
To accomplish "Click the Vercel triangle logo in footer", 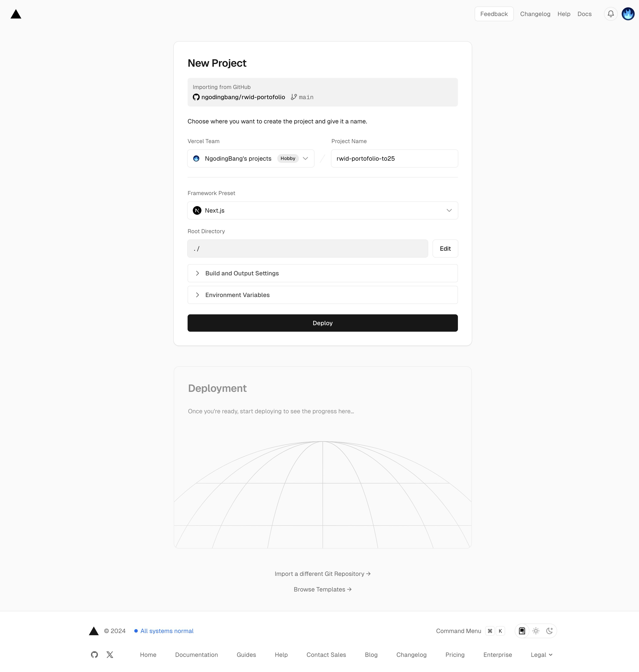I will pos(94,631).
